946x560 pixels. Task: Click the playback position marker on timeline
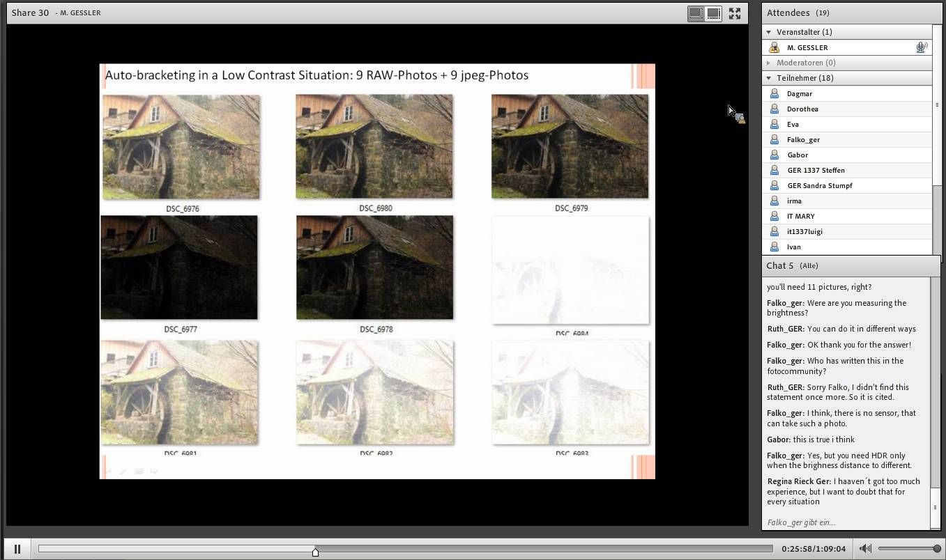pos(315,552)
